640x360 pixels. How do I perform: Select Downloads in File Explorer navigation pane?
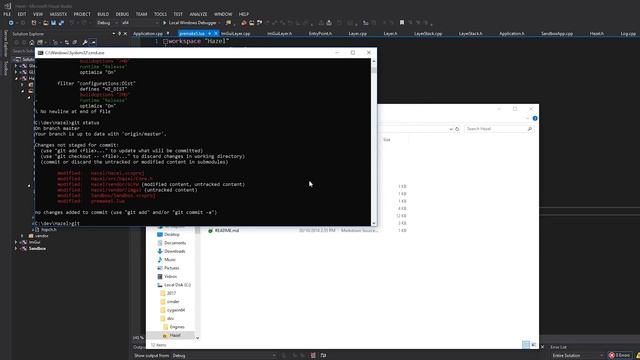pyautogui.click(x=175, y=251)
